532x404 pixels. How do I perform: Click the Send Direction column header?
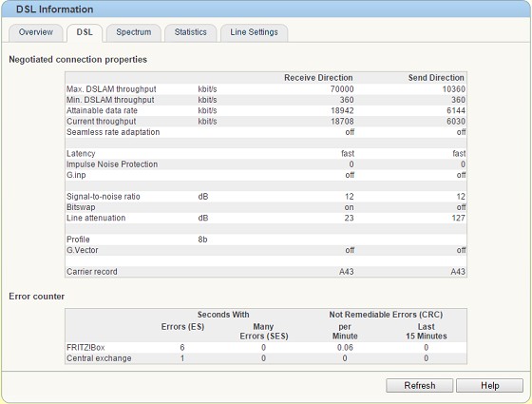[436, 78]
